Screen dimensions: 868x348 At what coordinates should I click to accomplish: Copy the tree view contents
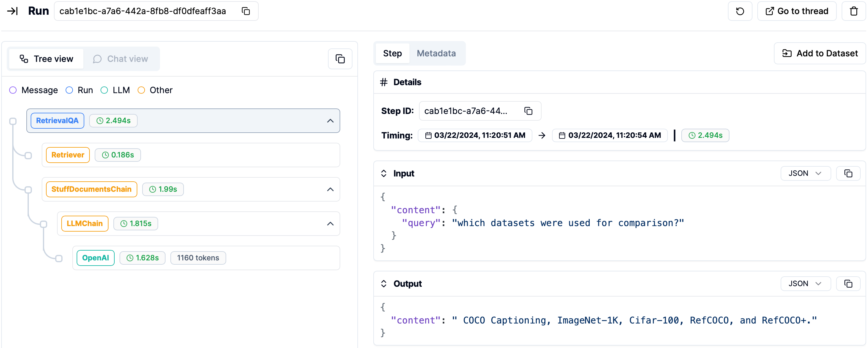[340, 59]
